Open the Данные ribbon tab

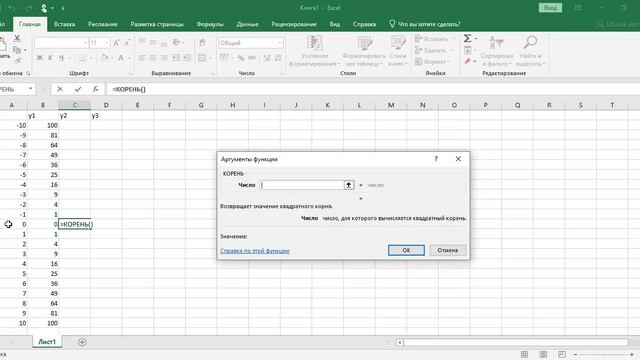click(x=247, y=24)
